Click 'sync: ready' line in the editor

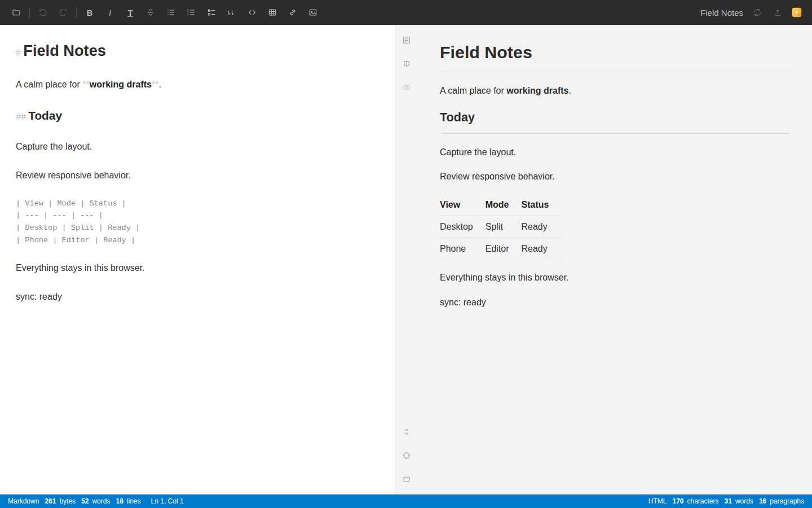(x=39, y=297)
